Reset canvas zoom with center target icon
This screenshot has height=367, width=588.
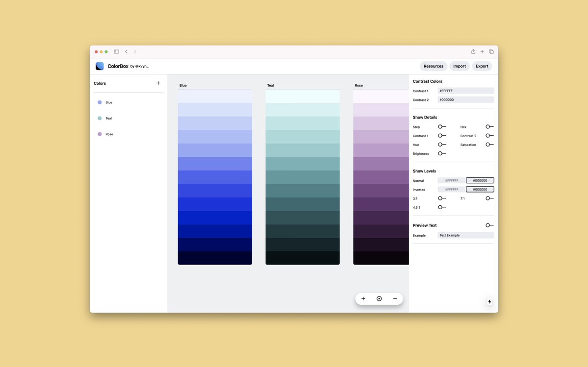click(x=379, y=298)
